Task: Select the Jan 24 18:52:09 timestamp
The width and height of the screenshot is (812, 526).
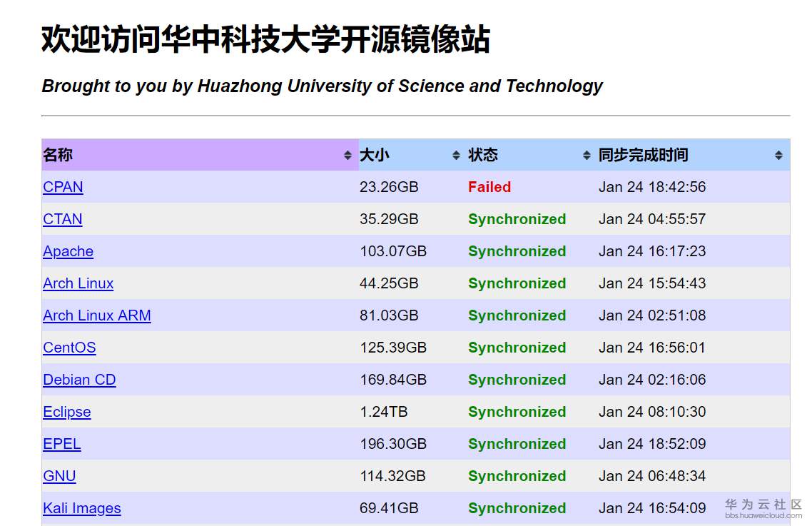Action: [652, 444]
